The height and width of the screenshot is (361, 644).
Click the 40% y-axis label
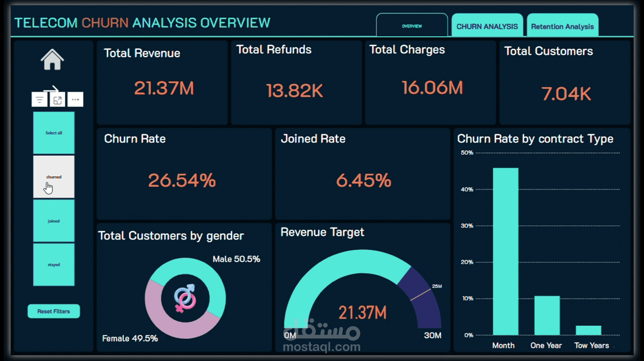(x=467, y=189)
